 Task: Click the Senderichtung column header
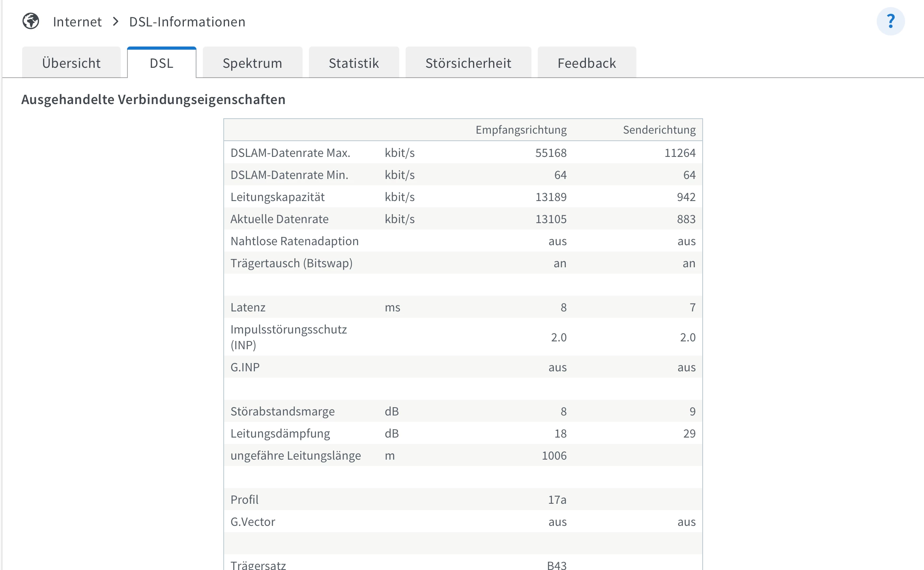pos(659,130)
